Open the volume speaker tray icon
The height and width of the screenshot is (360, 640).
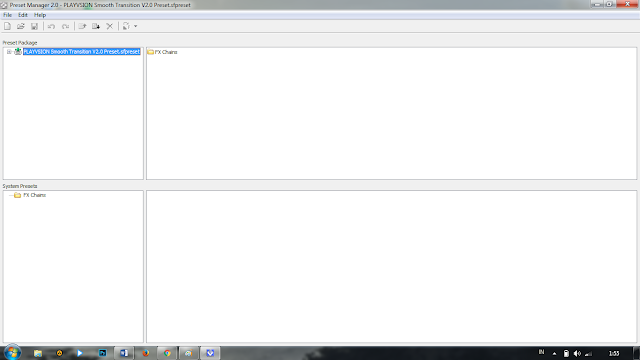click(x=577, y=353)
